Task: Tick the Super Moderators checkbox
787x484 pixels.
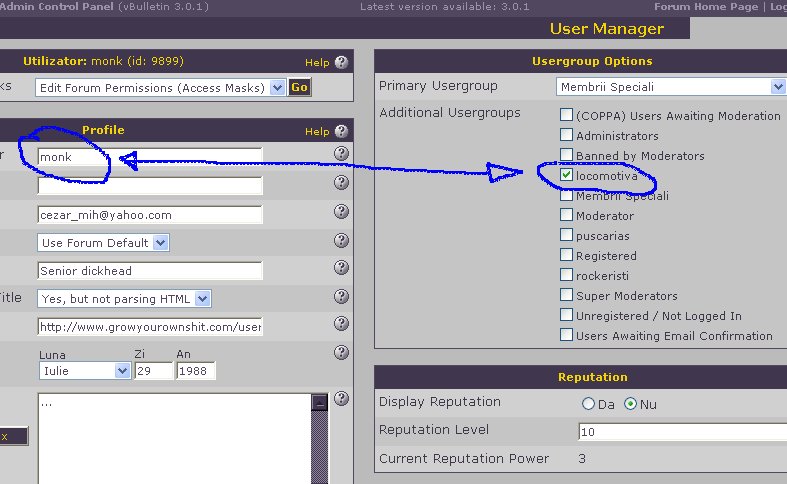Action: 567,295
